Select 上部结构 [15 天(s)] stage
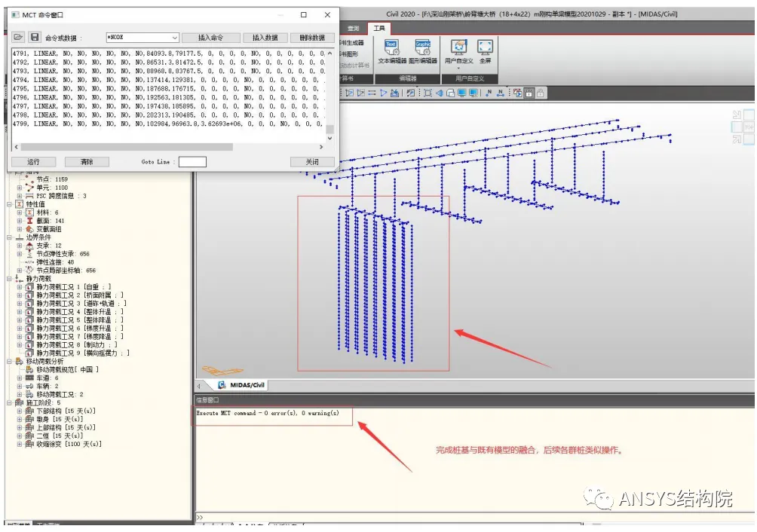Viewport: 757px width, 532px height. pyautogui.click(x=66, y=427)
